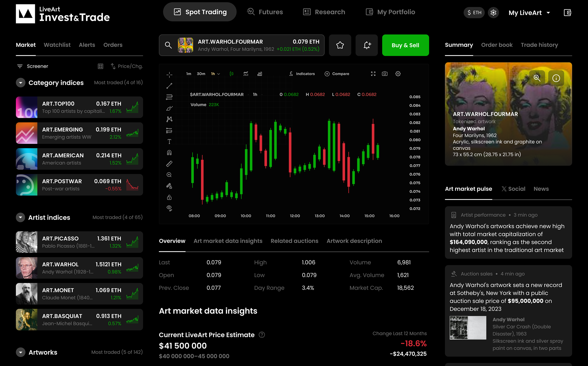Select the 30m timeframe
Screen dimensions: 588x366
pyautogui.click(x=201, y=74)
